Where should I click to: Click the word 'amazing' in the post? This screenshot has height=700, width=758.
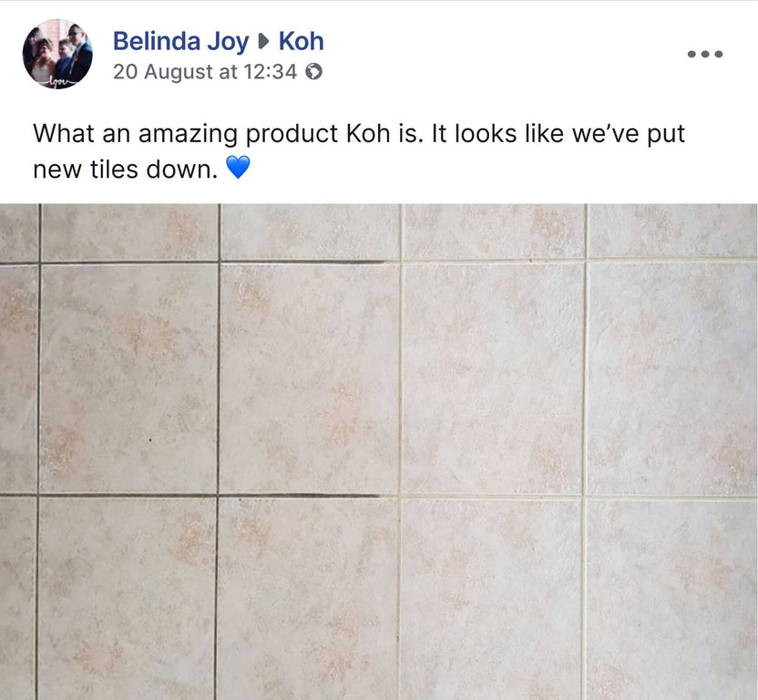(188, 135)
